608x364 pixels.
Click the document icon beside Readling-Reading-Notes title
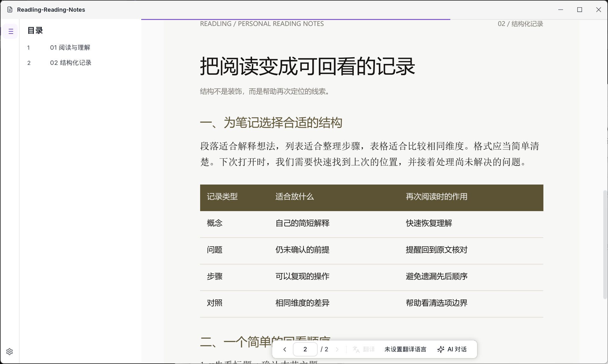tap(10, 9)
